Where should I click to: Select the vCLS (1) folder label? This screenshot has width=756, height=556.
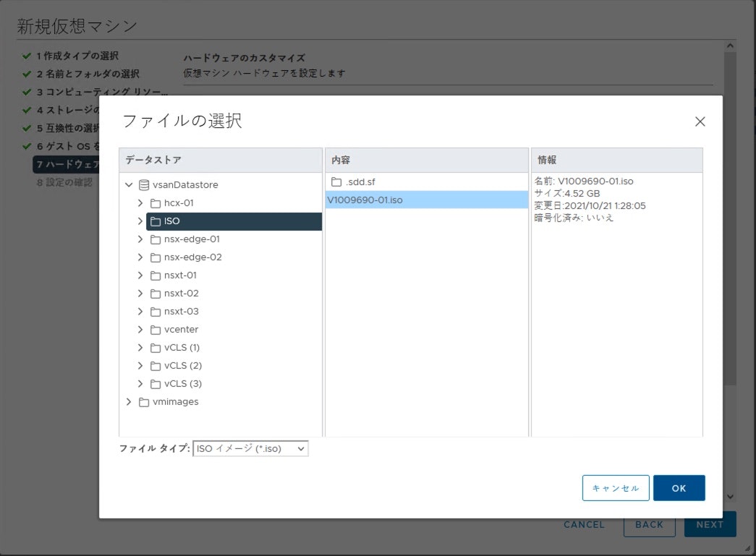[182, 347]
